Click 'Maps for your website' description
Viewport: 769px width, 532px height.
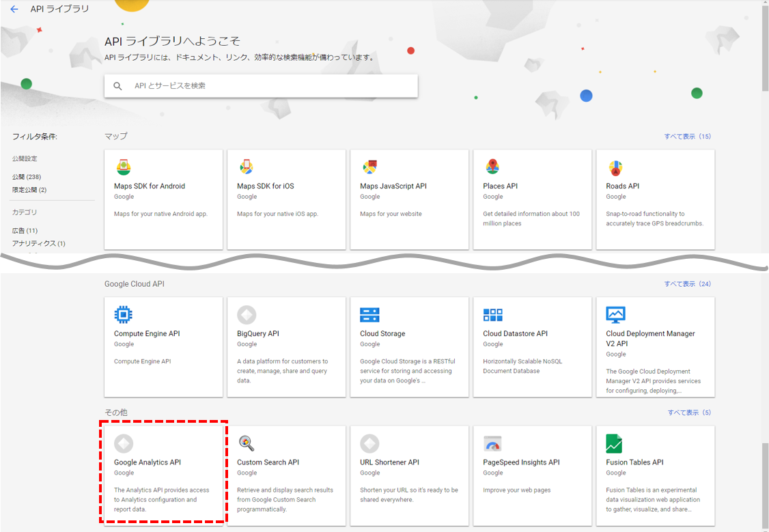(391, 214)
